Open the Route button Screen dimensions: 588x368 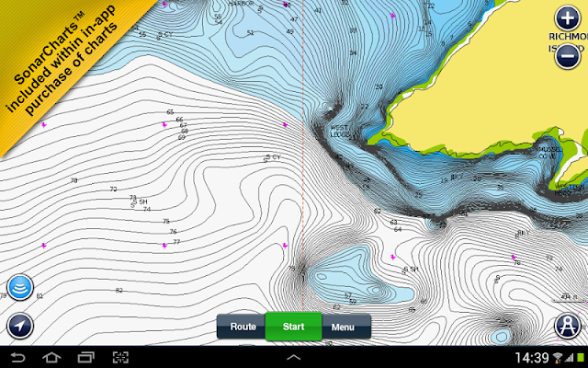pyautogui.click(x=241, y=327)
